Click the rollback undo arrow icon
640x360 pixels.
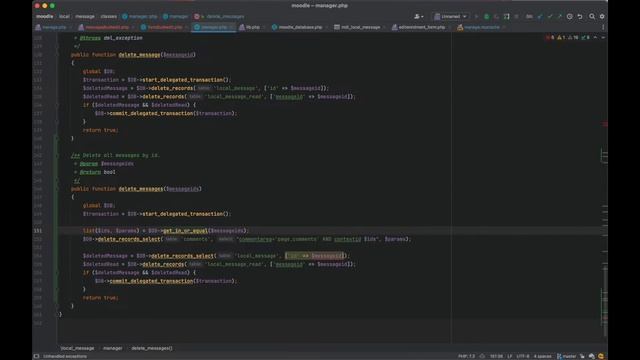[580, 16]
